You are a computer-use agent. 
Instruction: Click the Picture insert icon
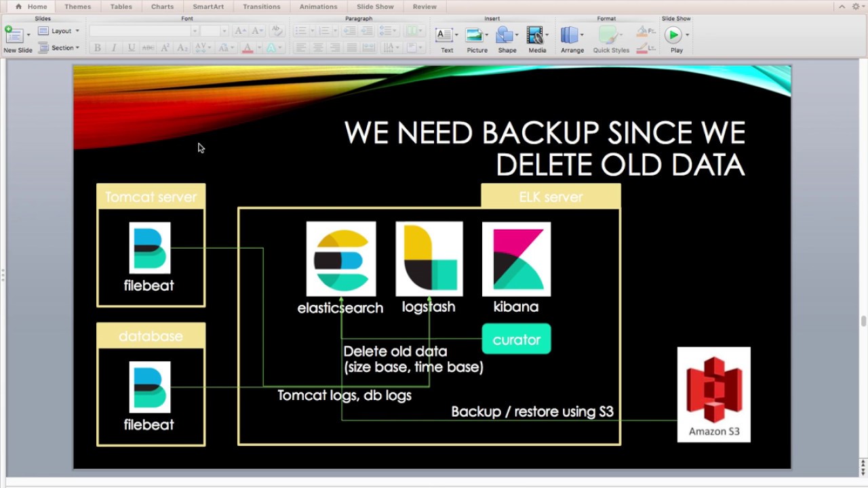(474, 35)
